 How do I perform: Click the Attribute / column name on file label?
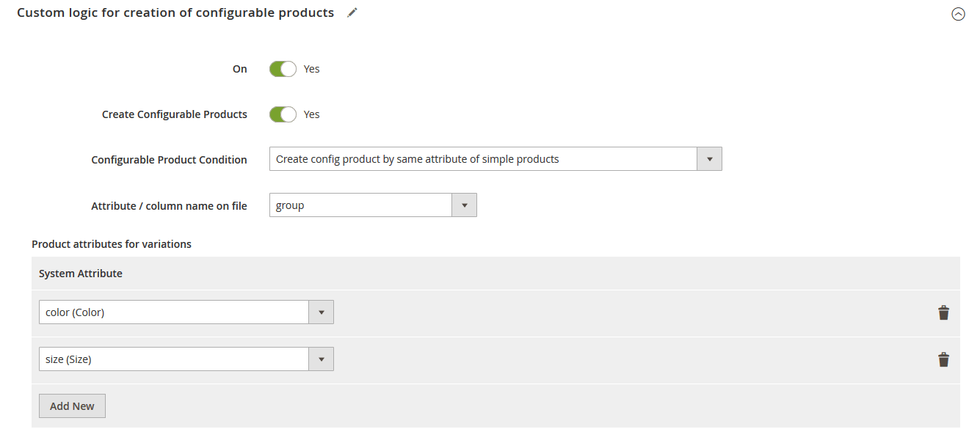point(169,206)
